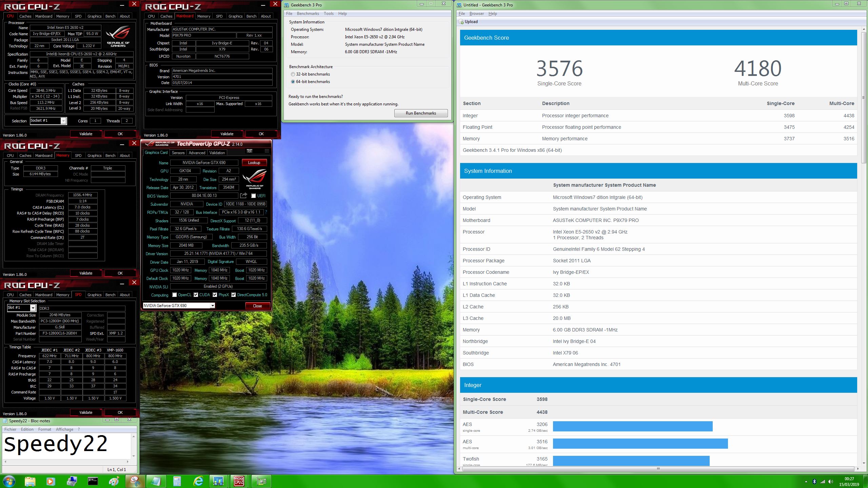The width and height of the screenshot is (868, 488).
Task: Open Bench tab in CPU-Z Mainboard window
Action: pyautogui.click(x=251, y=16)
